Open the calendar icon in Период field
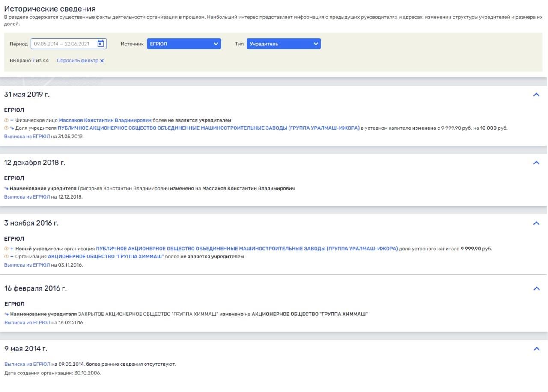The height and width of the screenshot is (392, 548). click(x=101, y=44)
